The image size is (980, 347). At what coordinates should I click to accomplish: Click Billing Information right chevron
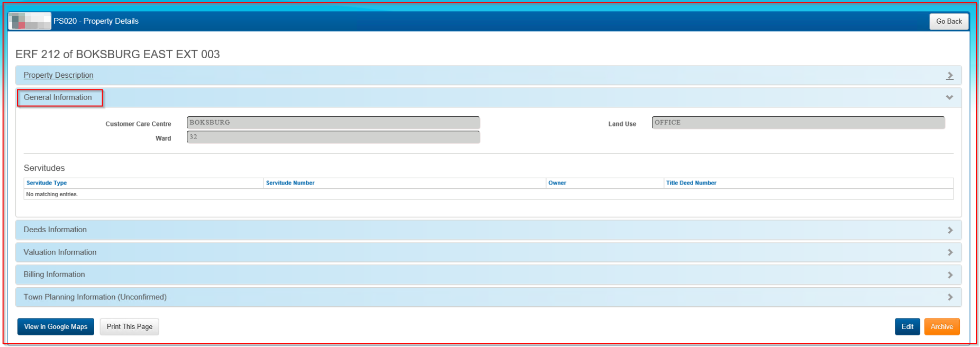coord(950,275)
